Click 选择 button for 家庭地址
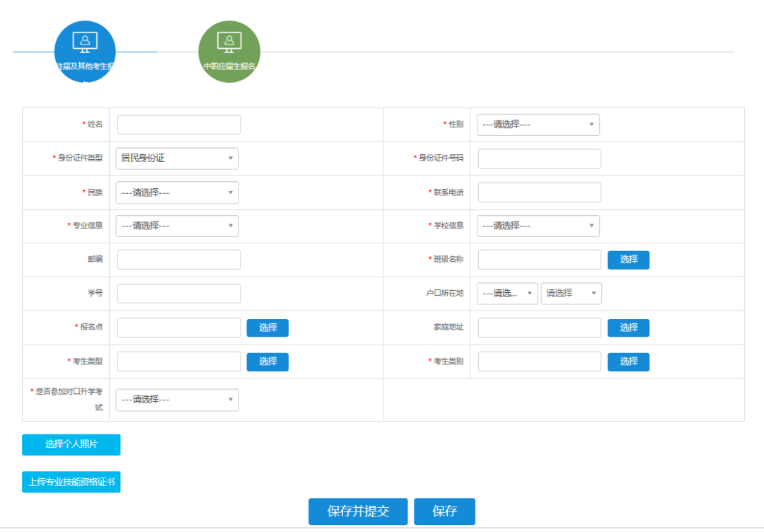Screen dimensions: 764x532 coord(628,328)
